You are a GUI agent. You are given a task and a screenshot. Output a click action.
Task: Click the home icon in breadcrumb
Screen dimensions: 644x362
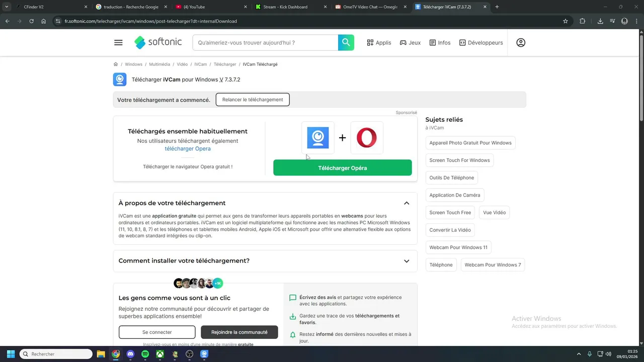coord(116,64)
